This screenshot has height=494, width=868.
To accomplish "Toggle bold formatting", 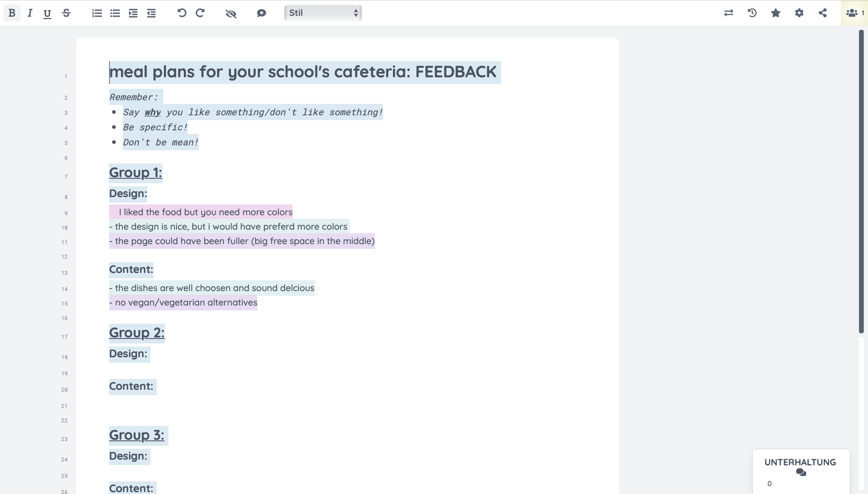I will tap(12, 13).
